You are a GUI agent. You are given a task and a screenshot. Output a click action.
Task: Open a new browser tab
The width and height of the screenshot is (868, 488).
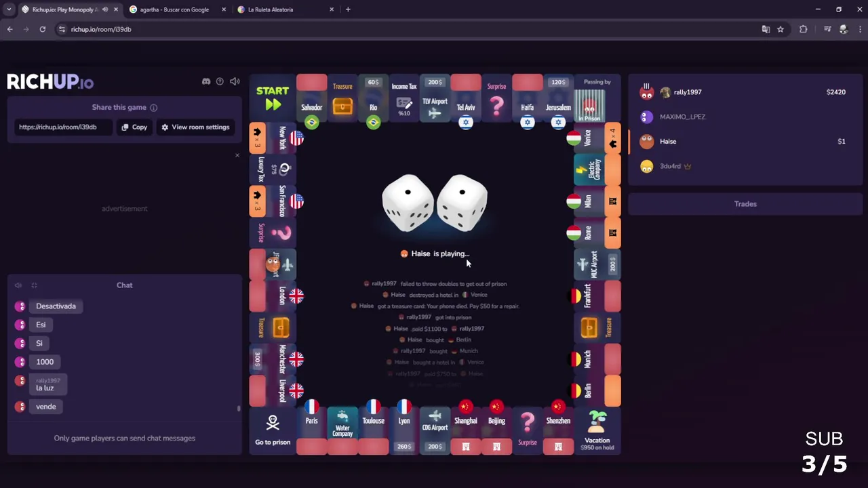(x=348, y=9)
